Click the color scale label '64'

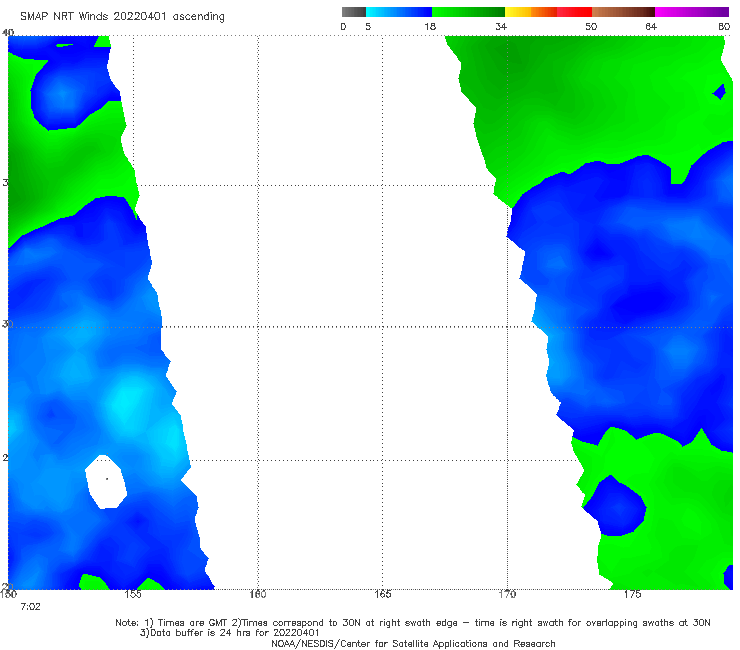(651, 27)
